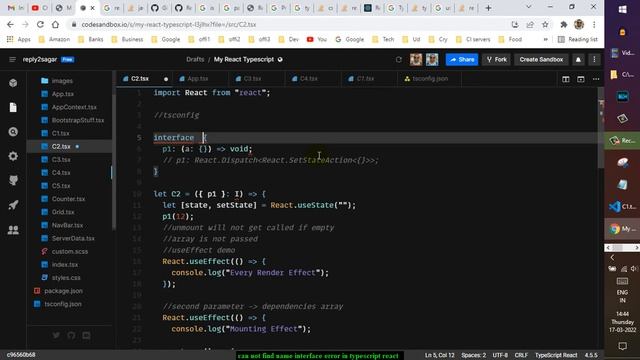This screenshot has width=640, height=360.
Task: Click the refresh icon near the avatars
Action: (x=399, y=60)
